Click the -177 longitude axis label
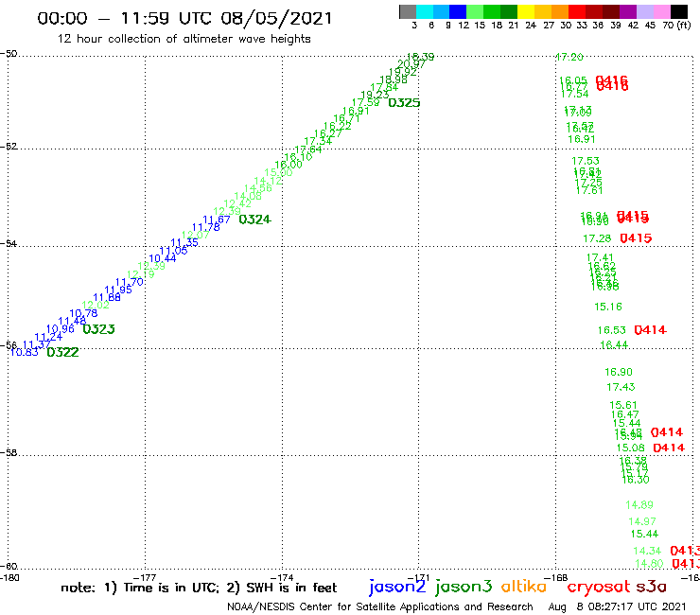 145,577
